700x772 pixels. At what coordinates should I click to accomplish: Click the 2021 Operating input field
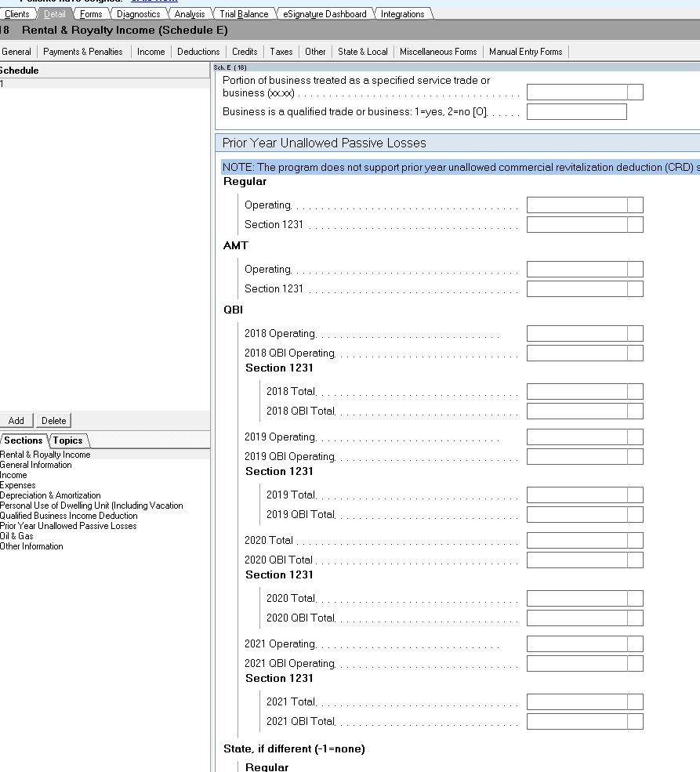pos(577,643)
